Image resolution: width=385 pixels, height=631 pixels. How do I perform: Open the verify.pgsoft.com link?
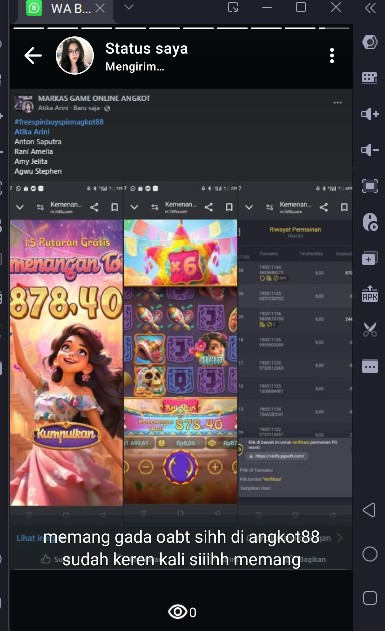[278, 456]
